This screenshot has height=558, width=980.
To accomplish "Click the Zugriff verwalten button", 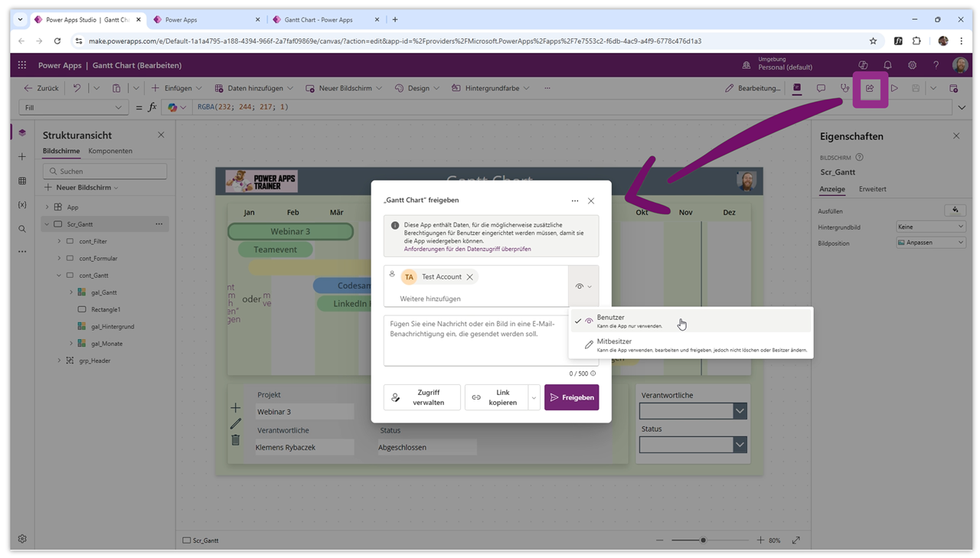I will [422, 397].
